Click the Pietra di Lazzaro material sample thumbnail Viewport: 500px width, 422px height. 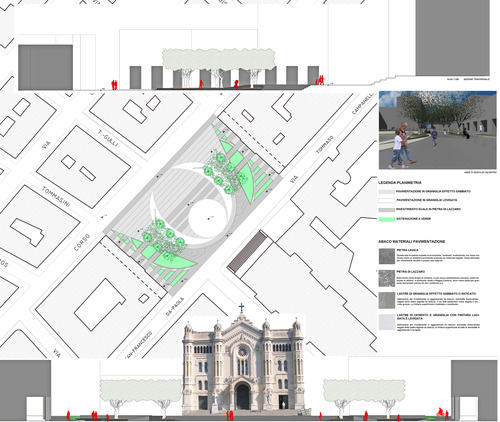pyautogui.click(x=387, y=278)
